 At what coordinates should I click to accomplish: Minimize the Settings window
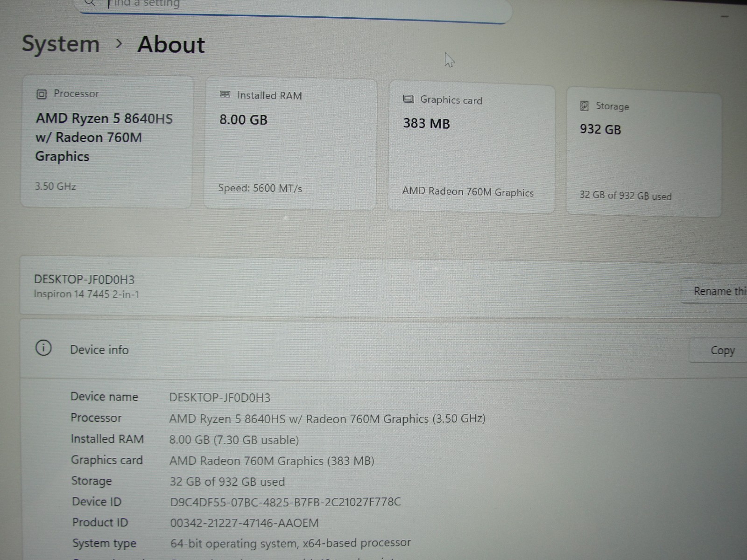[725, 17]
